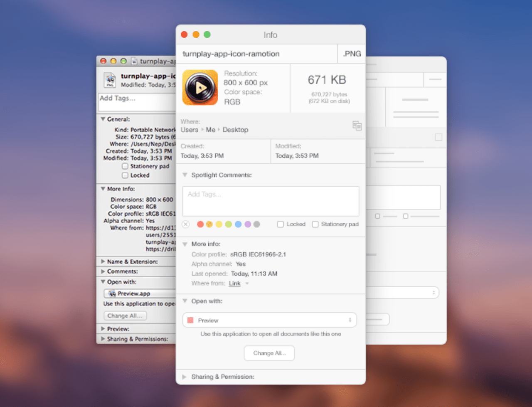Open the Where from Link

[234, 284]
